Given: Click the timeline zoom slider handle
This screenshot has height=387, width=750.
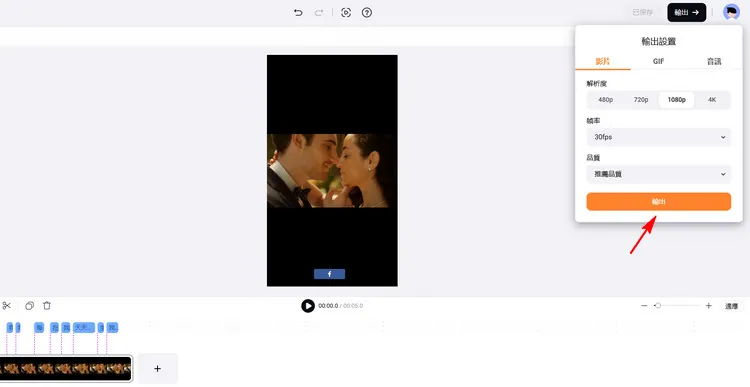Looking at the screenshot, I should pos(658,306).
